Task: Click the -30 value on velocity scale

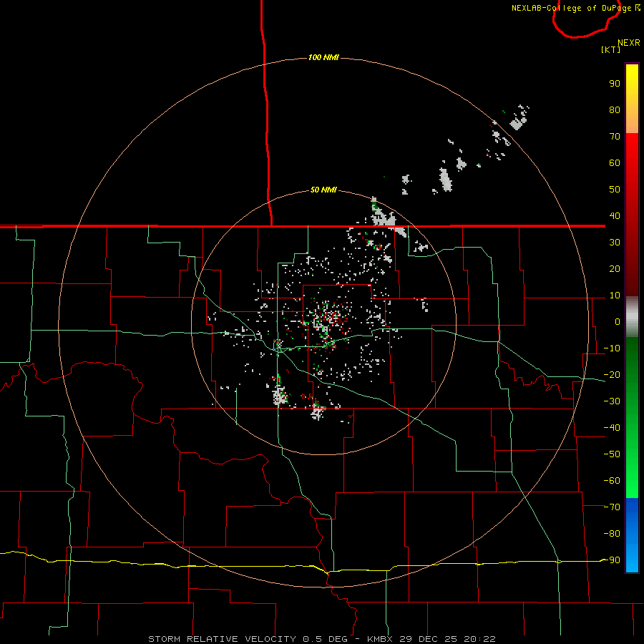Action: tap(612, 401)
